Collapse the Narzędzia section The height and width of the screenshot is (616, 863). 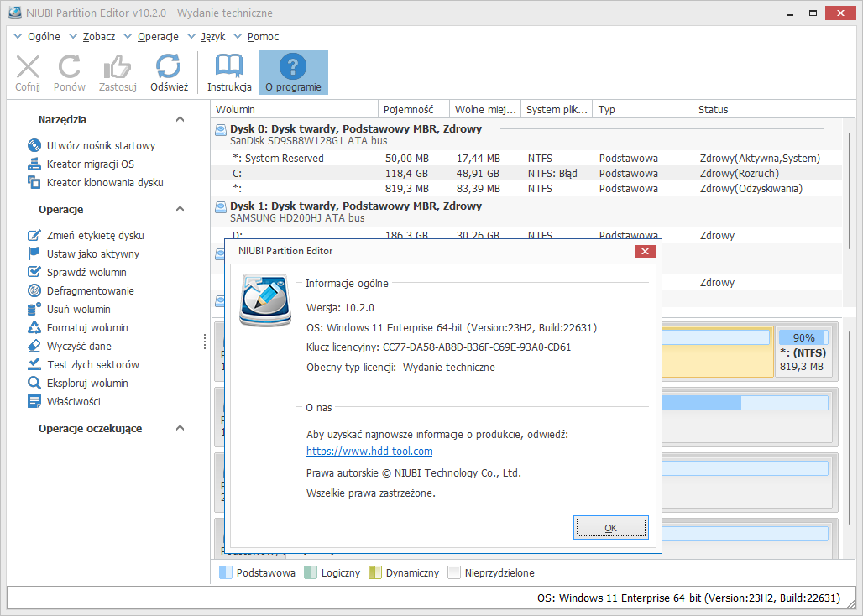[x=180, y=119]
